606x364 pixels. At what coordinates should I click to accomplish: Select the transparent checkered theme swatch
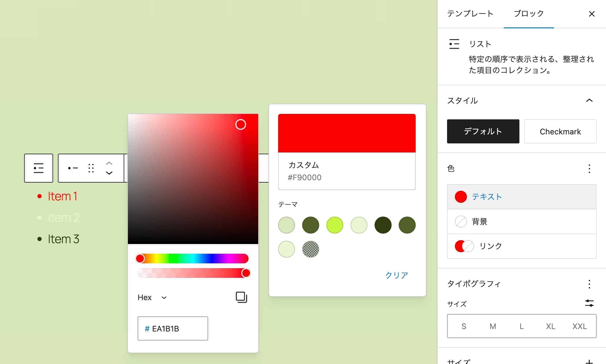310,249
